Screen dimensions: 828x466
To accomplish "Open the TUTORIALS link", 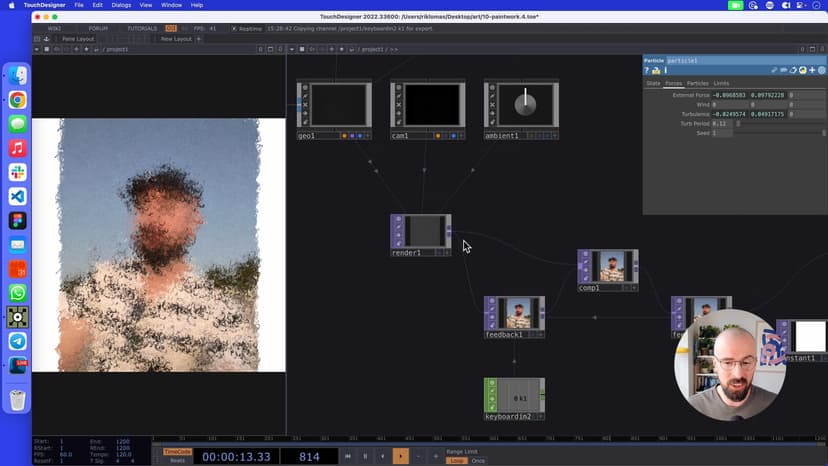I will pos(142,29).
